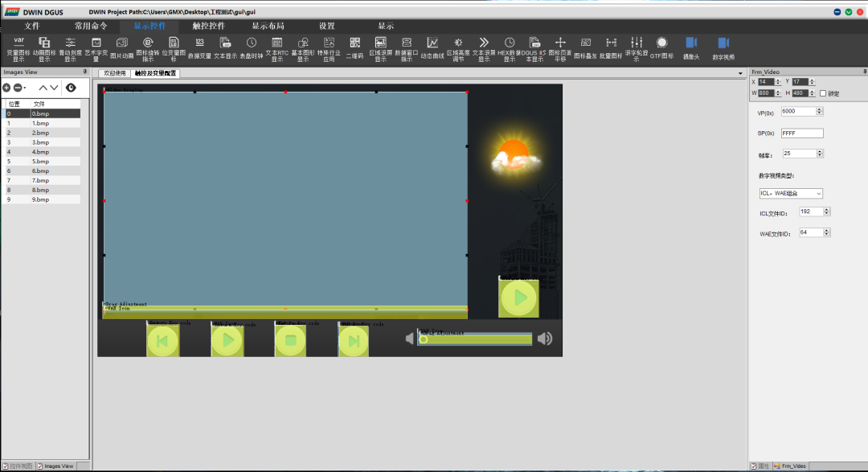
Task: Select the 表盘时钟 dial clock control
Action: click(x=252, y=49)
